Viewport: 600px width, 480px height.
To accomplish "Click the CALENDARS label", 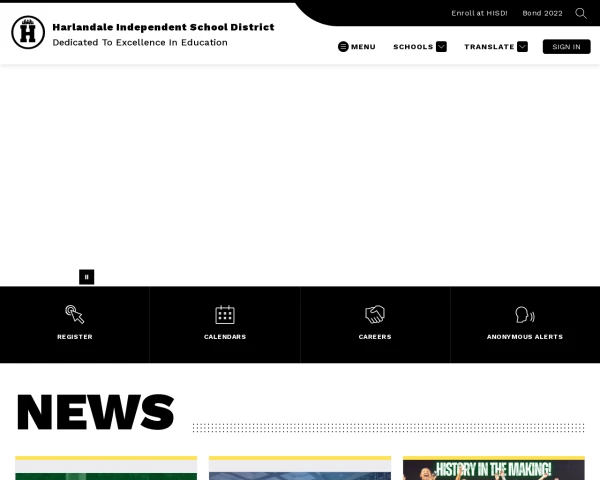I will 225,337.
